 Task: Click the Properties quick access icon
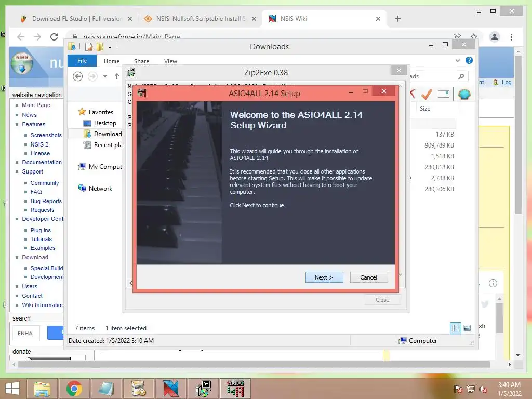89,46
